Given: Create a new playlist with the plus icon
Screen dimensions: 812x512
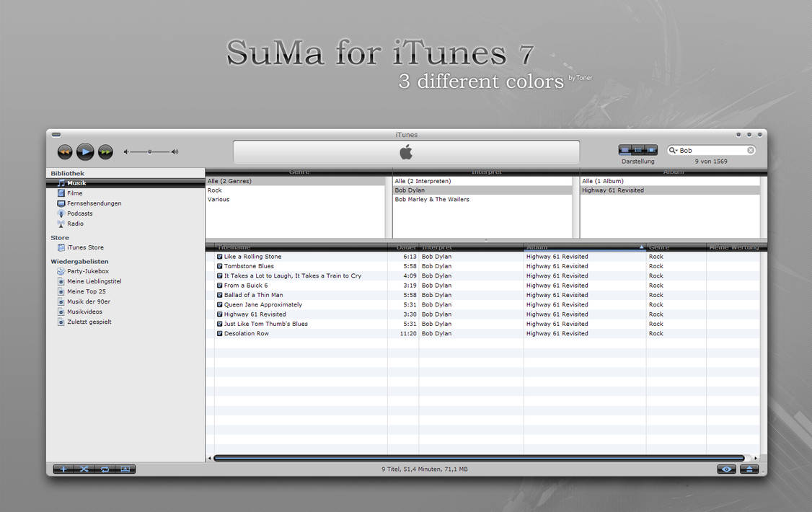Looking at the screenshot, I should (63, 469).
